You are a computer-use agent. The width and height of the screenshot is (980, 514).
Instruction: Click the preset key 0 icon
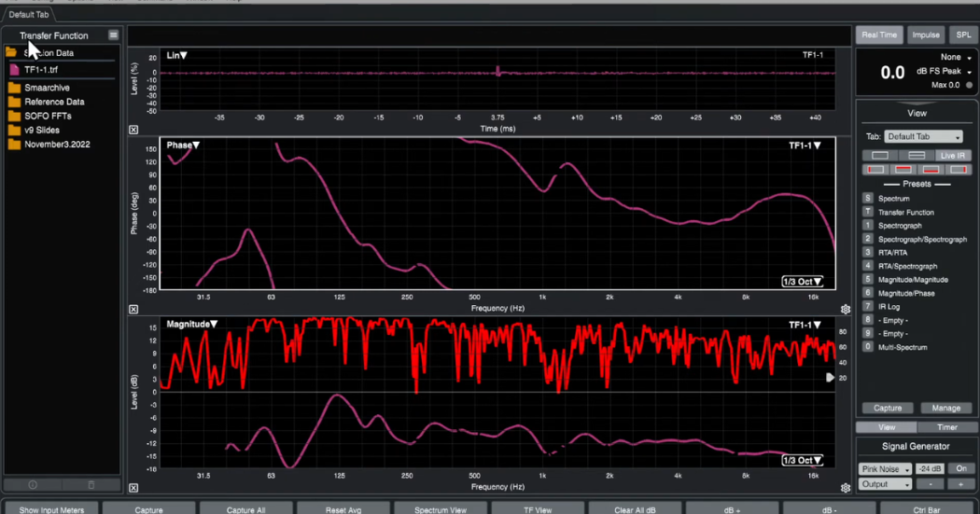click(867, 347)
